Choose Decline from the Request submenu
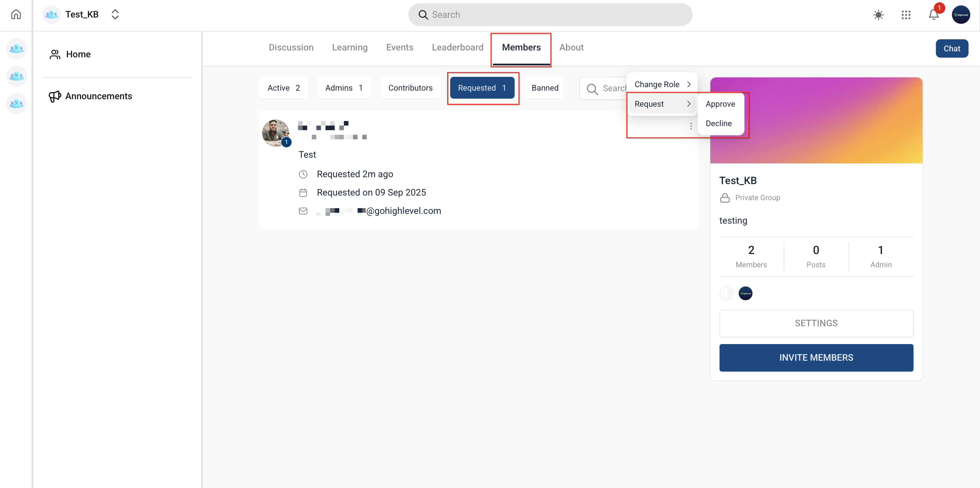 718,123
